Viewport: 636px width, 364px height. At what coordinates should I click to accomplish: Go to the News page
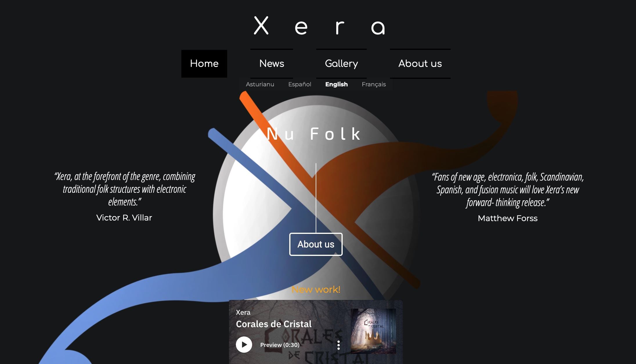272,63
